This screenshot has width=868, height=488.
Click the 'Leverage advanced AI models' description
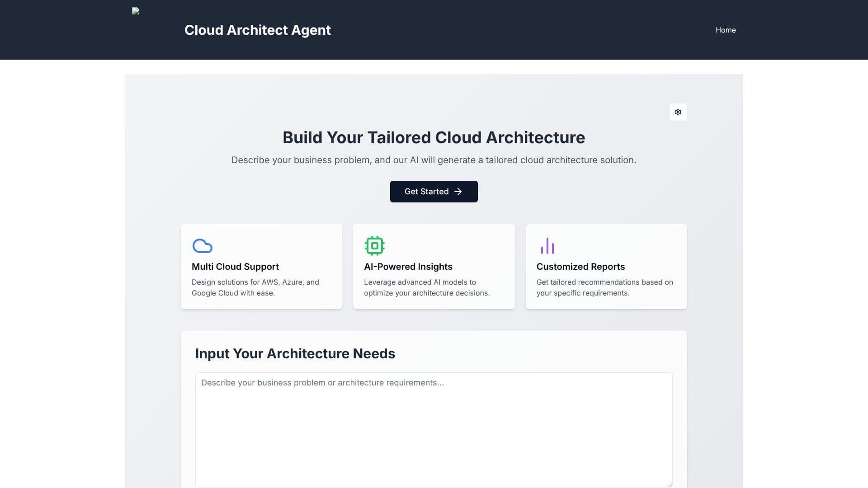pyautogui.click(x=427, y=287)
